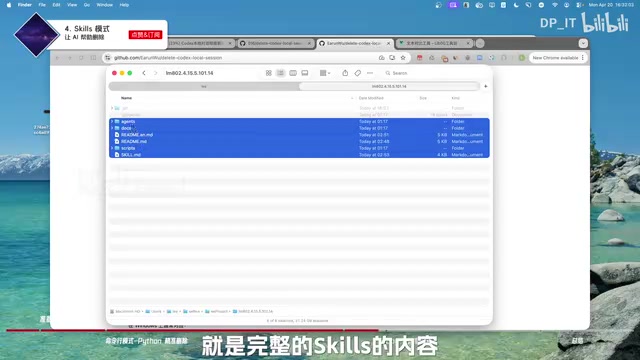The width and height of the screenshot is (640, 360).
Task: Sort files by Size column
Action: tap(423, 98)
